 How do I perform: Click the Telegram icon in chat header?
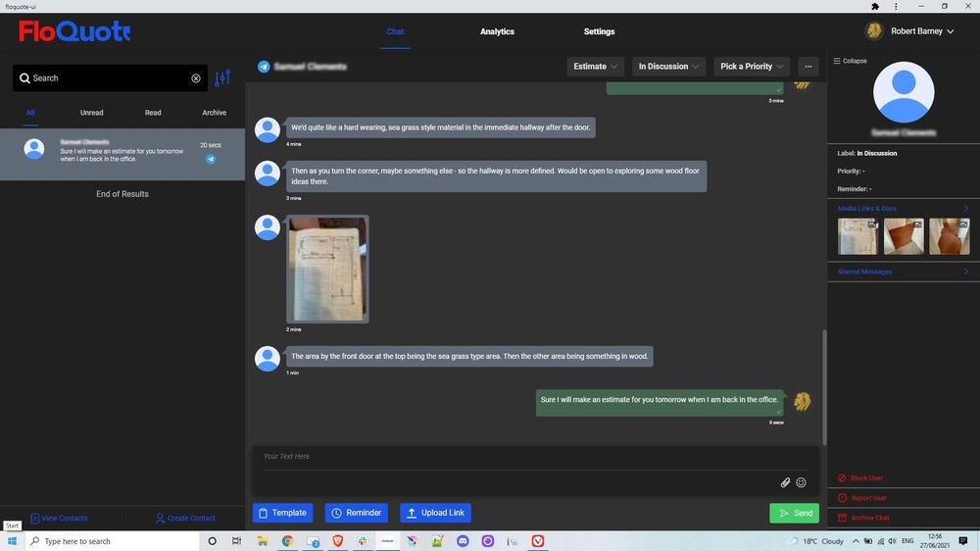264,67
